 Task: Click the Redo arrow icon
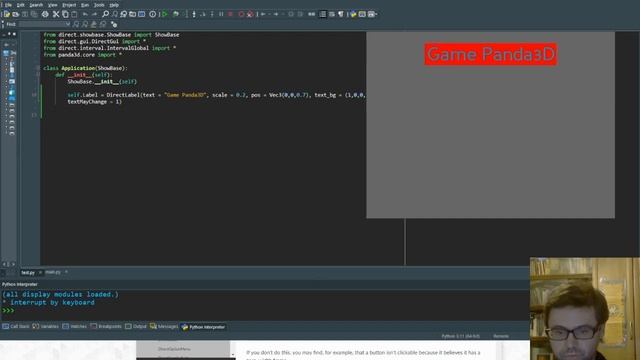[x=94, y=14]
